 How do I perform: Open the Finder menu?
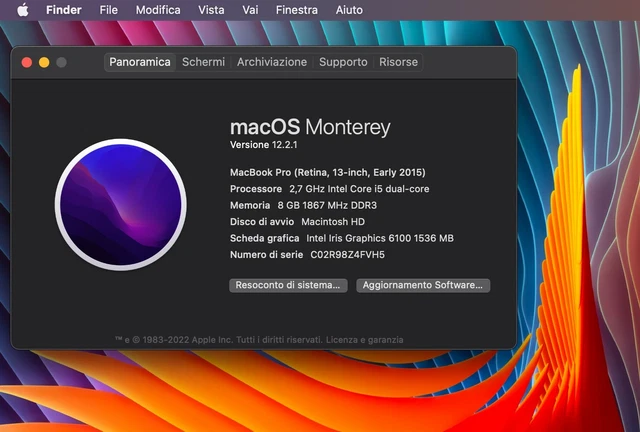point(64,10)
